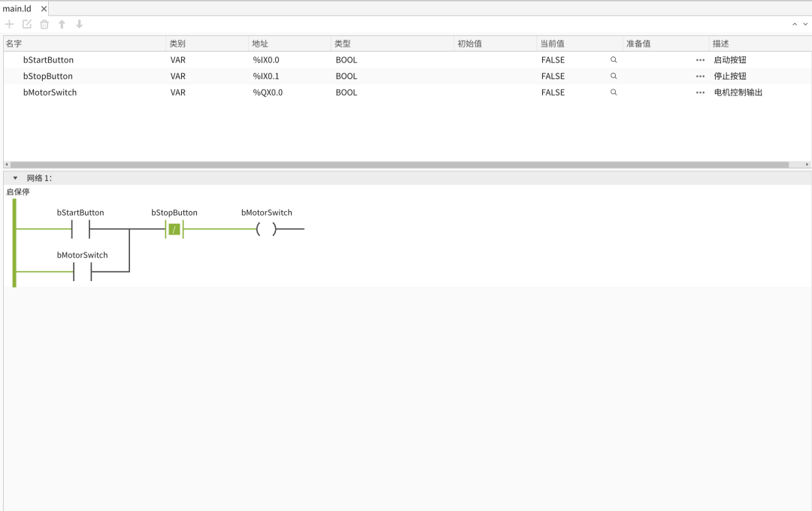
Task: Click the magnifier icon in bMotorSwitch row
Action: point(614,92)
